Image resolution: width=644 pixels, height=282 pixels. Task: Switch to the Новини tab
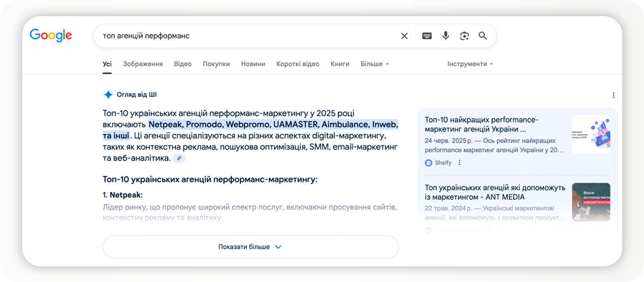click(253, 64)
